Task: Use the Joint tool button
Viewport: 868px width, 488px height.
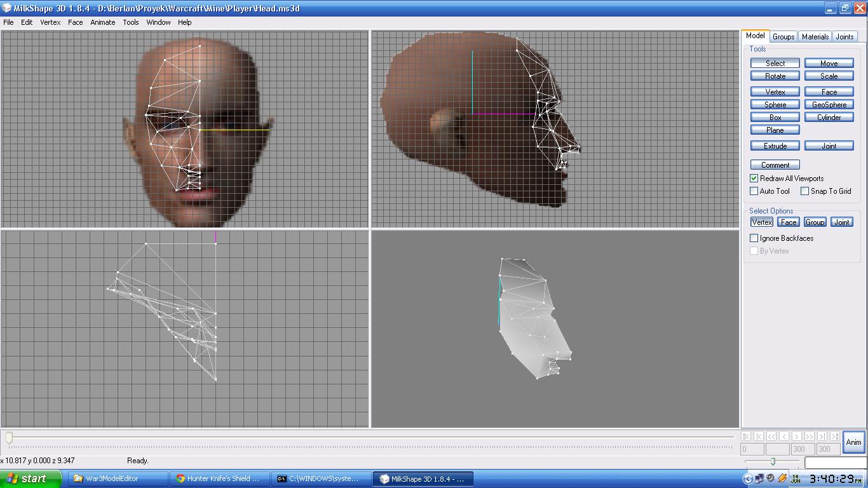Action: pyautogui.click(x=829, y=146)
